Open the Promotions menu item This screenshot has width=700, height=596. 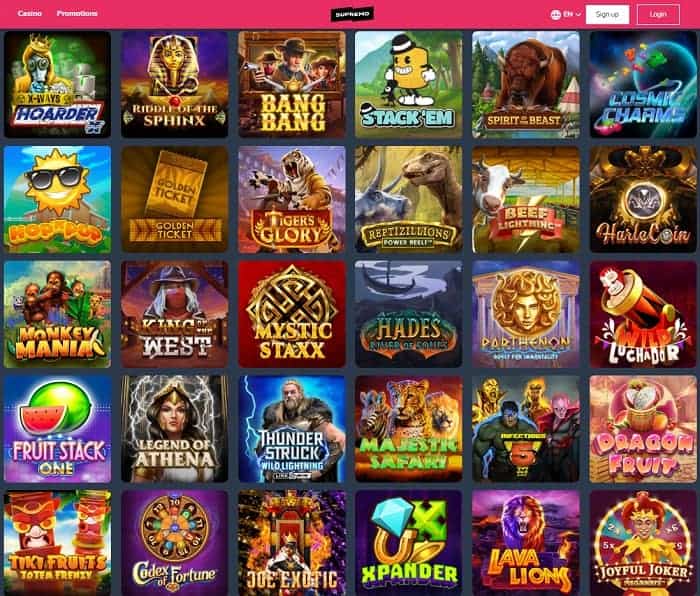77,13
